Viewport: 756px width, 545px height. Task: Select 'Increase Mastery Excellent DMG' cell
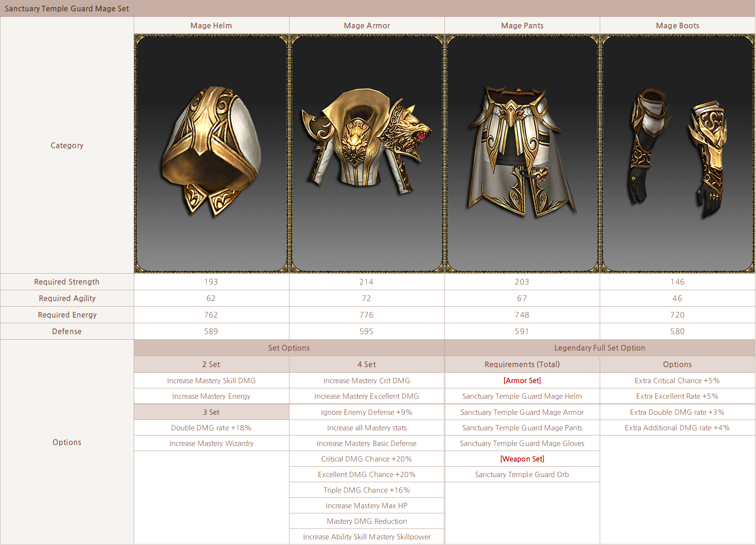pos(366,396)
